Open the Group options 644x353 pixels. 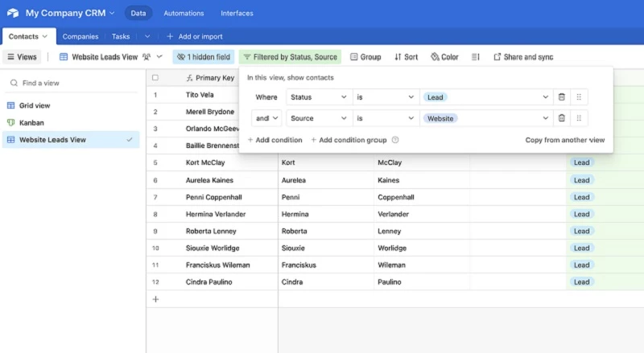point(365,57)
